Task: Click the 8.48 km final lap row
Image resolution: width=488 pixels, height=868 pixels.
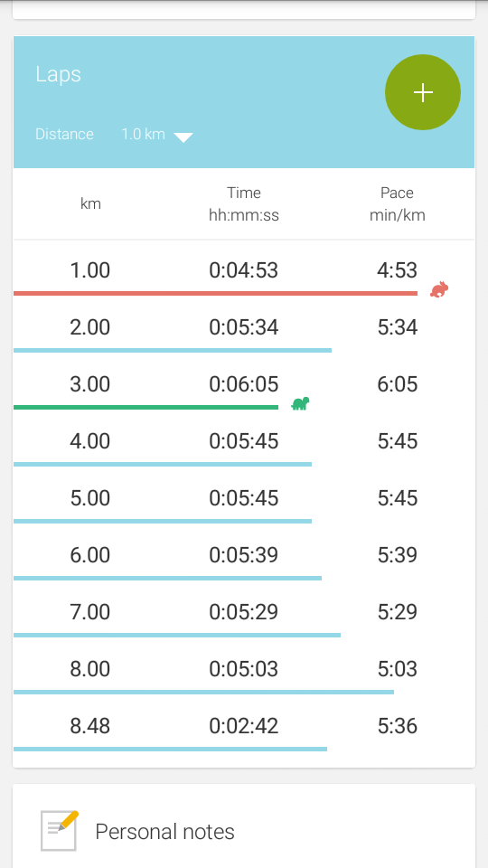Action: [244, 726]
